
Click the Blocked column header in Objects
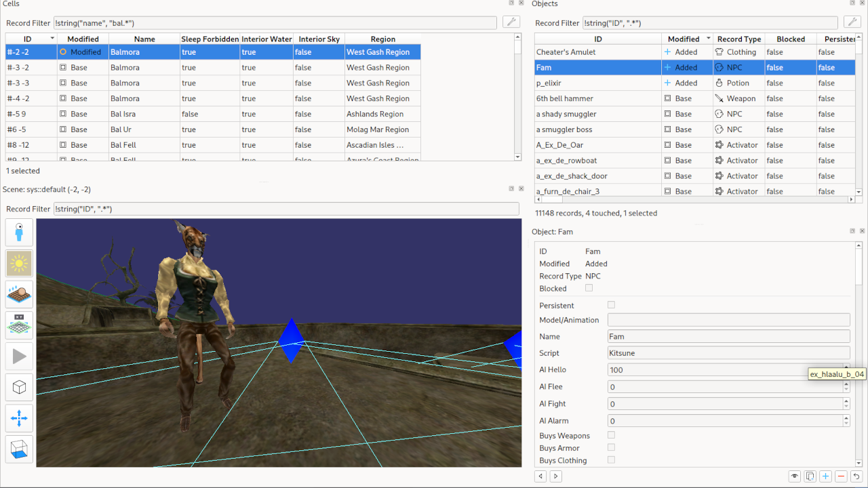coord(791,39)
